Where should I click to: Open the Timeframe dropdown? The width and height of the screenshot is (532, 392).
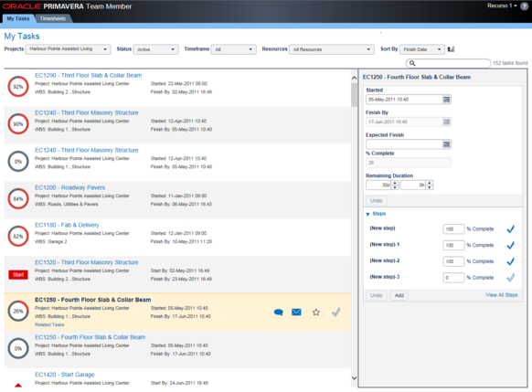[x=233, y=49]
